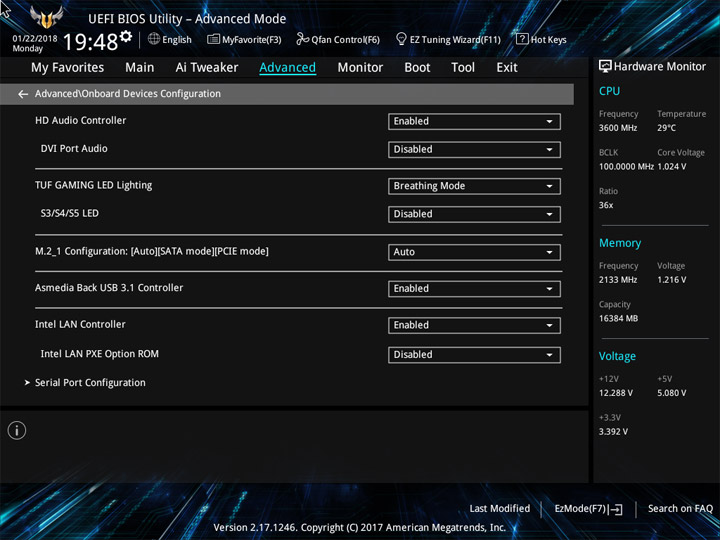Screen dimensions: 720x540
Task: Select the Advanced tab
Action: coord(287,68)
